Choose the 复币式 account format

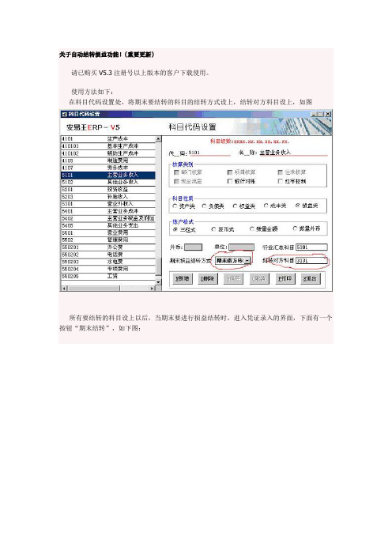[213, 229]
